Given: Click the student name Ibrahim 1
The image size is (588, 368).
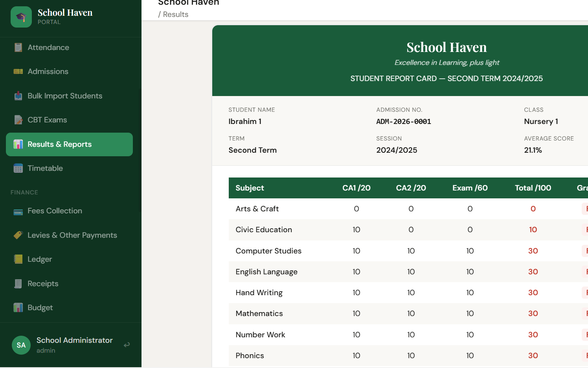Looking at the screenshot, I should pyautogui.click(x=245, y=122).
